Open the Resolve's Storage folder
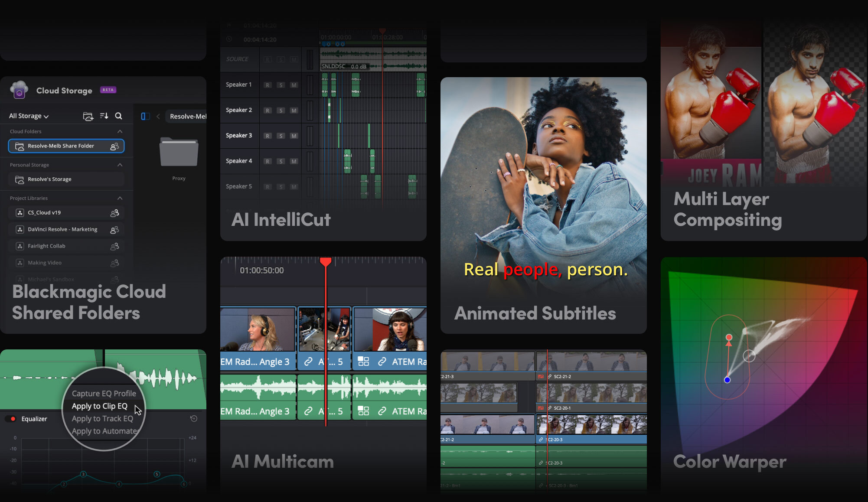Viewport: 868px width, 502px height. (x=49, y=179)
